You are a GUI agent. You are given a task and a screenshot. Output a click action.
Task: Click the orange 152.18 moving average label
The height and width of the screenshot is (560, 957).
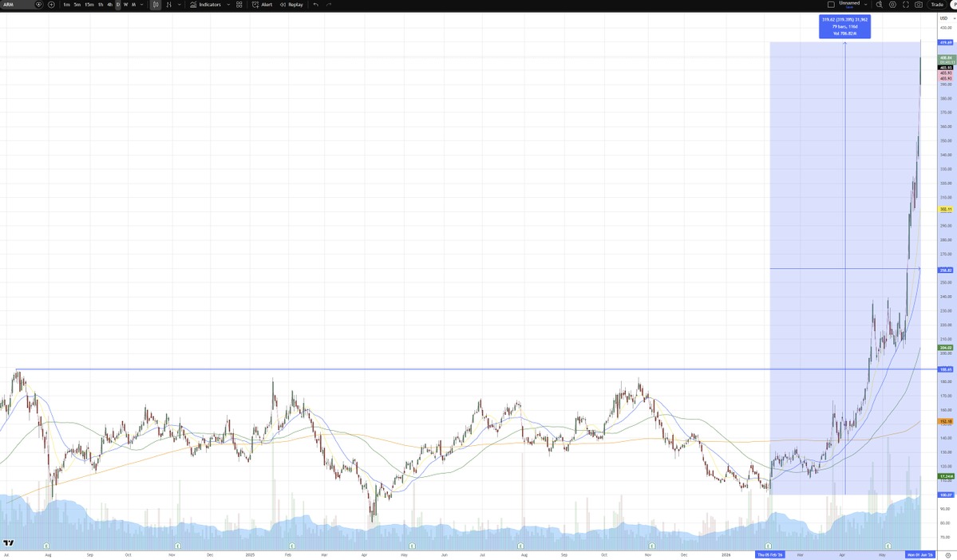tap(945, 421)
